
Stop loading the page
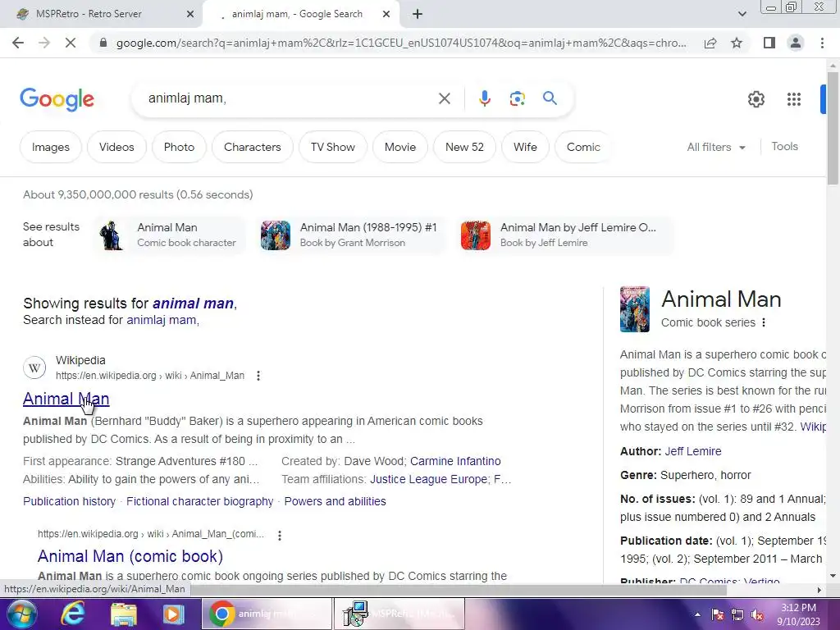71,43
